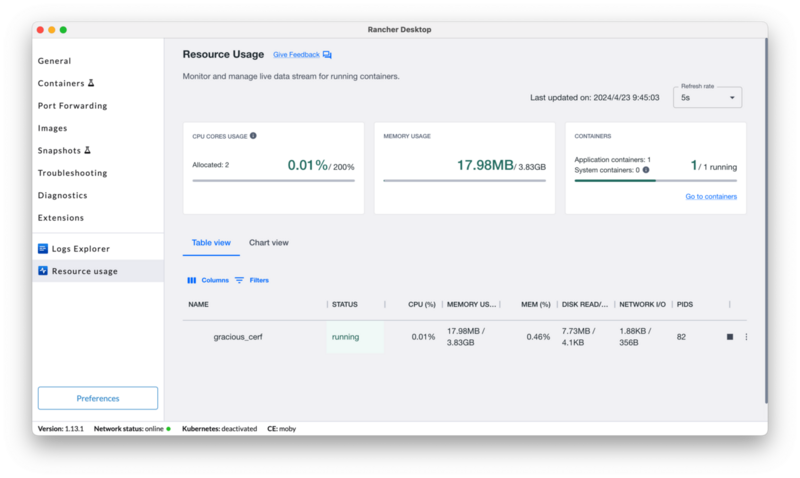The image size is (800, 478).
Task: Click the 1.88KB / 356B network cell
Action: coord(635,337)
